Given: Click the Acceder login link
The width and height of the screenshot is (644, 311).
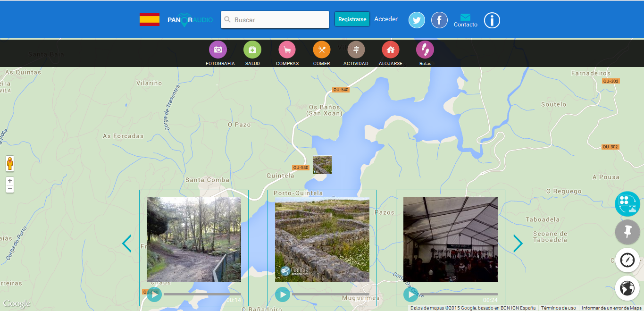Looking at the screenshot, I should (386, 19).
